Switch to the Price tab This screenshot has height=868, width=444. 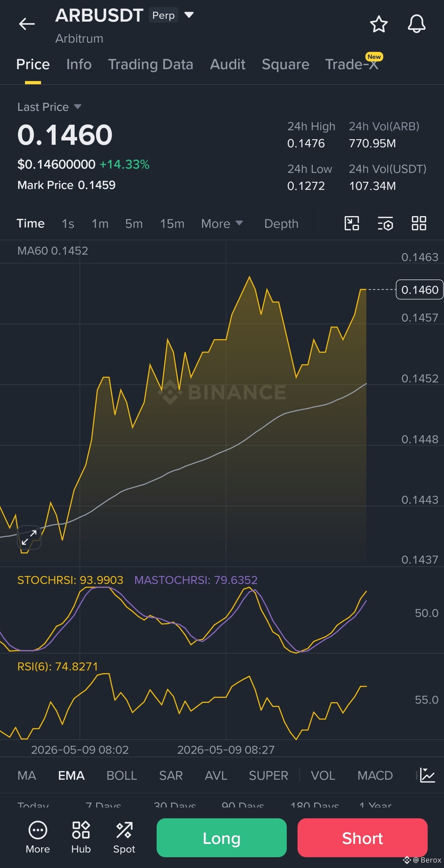click(33, 64)
